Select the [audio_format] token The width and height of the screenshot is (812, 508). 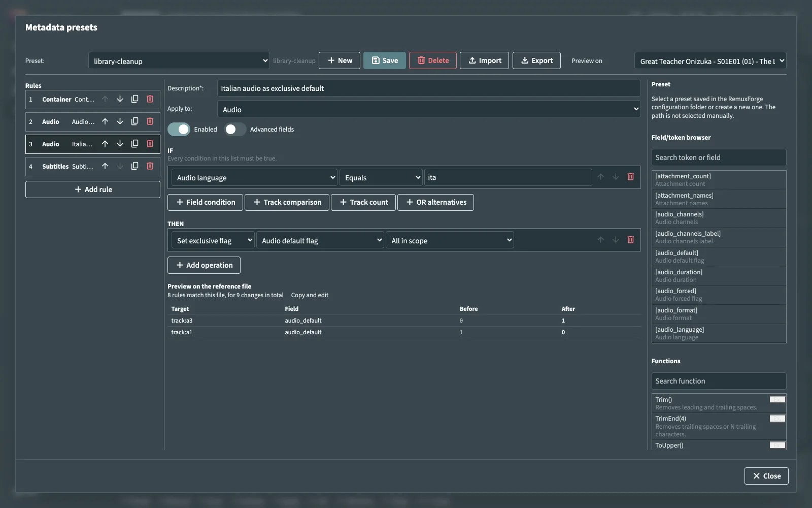(x=719, y=314)
